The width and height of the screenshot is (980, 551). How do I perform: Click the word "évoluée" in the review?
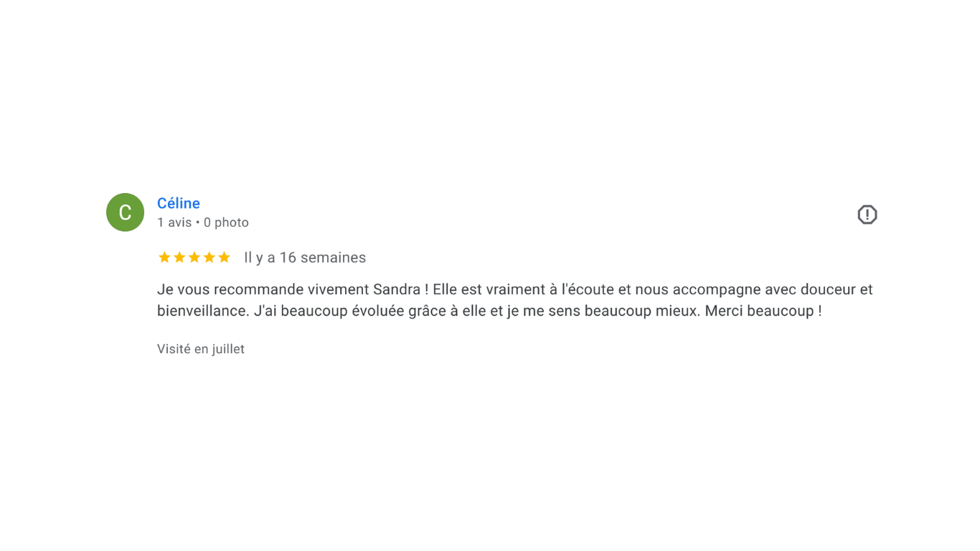point(379,311)
